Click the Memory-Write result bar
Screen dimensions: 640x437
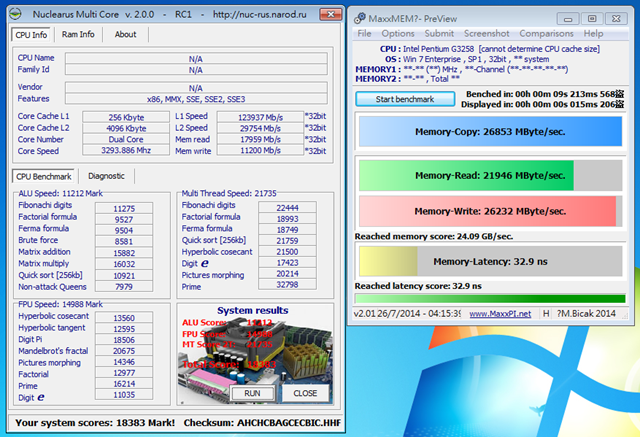point(490,211)
